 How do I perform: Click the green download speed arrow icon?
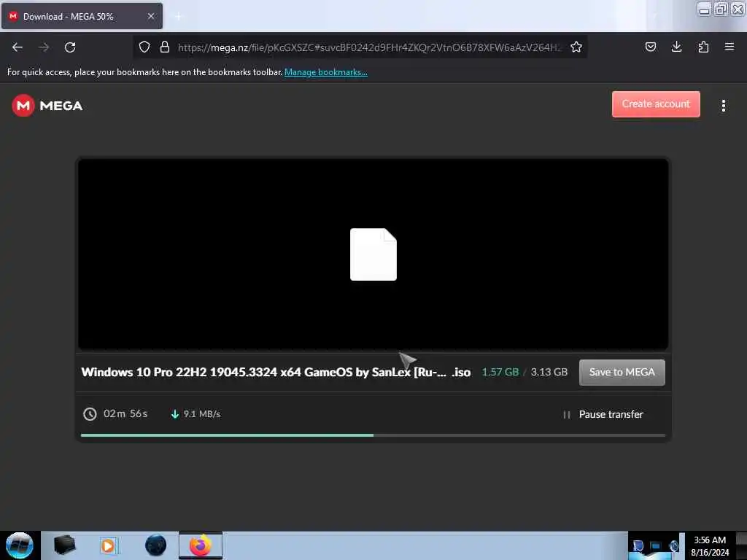coord(175,414)
